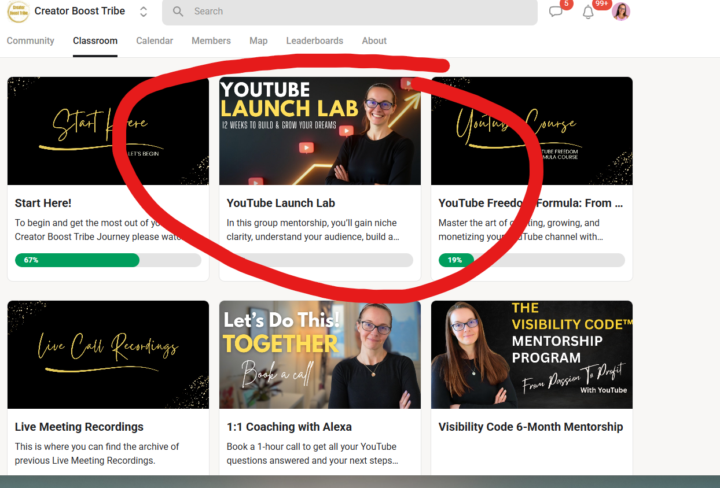Click the Start Here! course title
This screenshot has width=720, height=488.
pyautogui.click(x=43, y=203)
